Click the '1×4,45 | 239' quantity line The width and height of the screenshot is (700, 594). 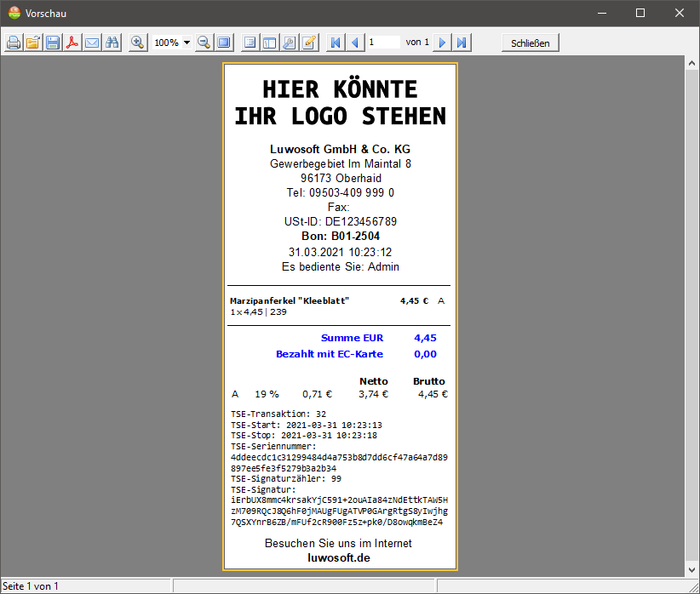click(x=259, y=312)
